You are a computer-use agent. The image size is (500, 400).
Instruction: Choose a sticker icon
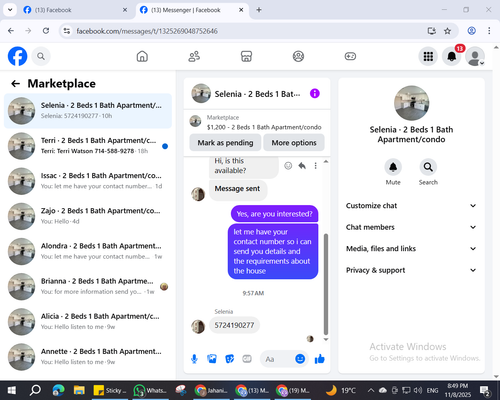pos(230,359)
